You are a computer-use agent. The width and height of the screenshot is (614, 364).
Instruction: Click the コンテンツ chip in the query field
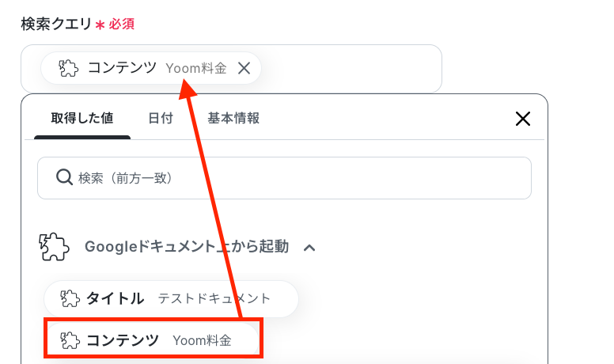(x=151, y=68)
